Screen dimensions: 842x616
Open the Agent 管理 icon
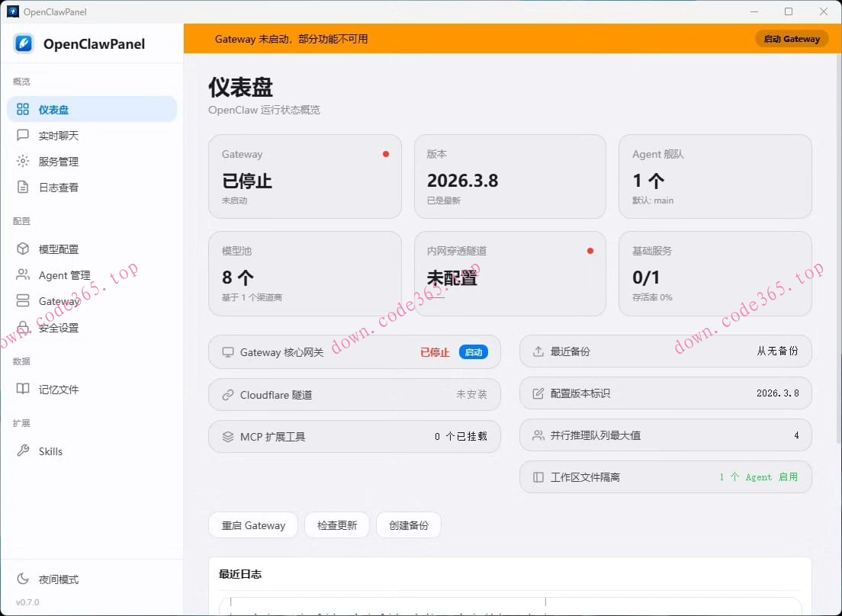(x=24, y=275)
